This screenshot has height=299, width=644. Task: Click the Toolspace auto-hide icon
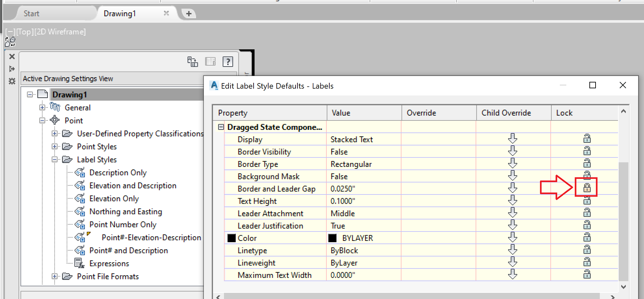(12, 69)
